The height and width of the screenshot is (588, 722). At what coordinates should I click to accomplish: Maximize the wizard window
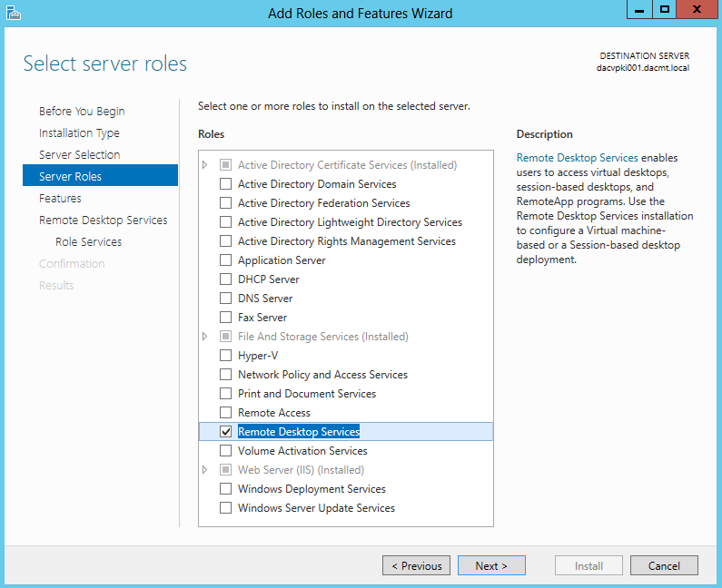coord(665,10)
